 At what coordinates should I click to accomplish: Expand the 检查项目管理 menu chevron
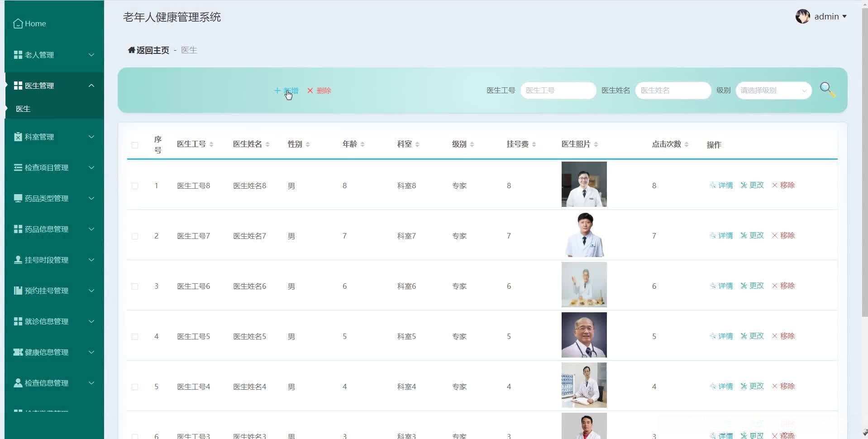pos(91,167)
